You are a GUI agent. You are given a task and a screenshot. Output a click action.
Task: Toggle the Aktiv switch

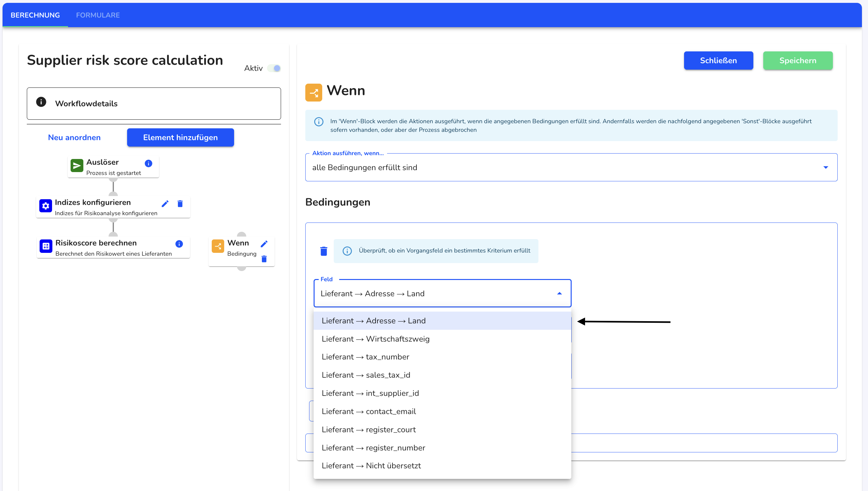click(x=274, y=68)
